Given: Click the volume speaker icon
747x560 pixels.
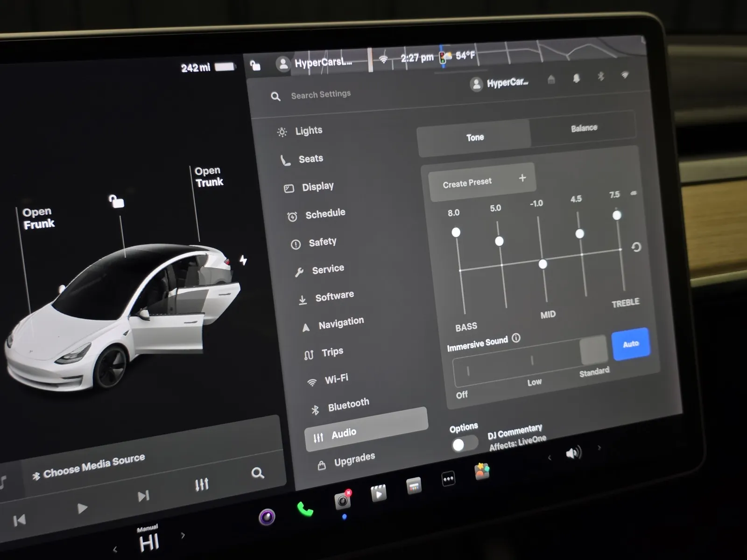Looking at the screenshot, I should 573,453.
